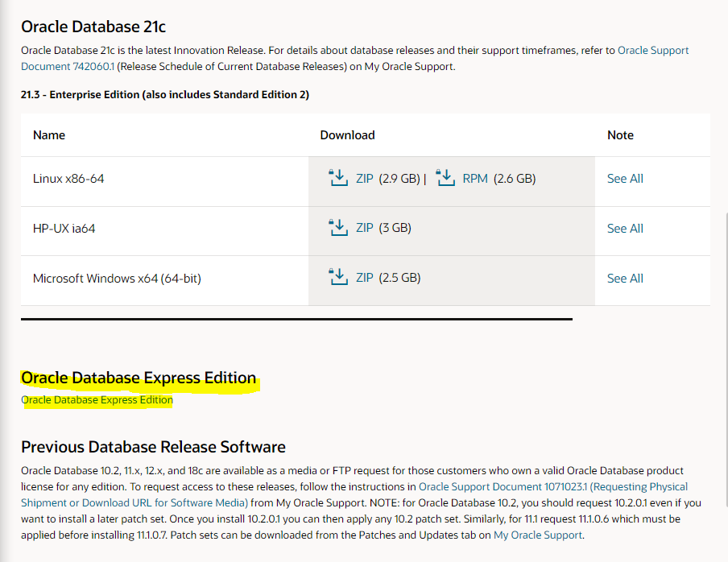Click the Previous Database Release Software heading
This screenshot has height=562, width=728.
tap(153, 447)
